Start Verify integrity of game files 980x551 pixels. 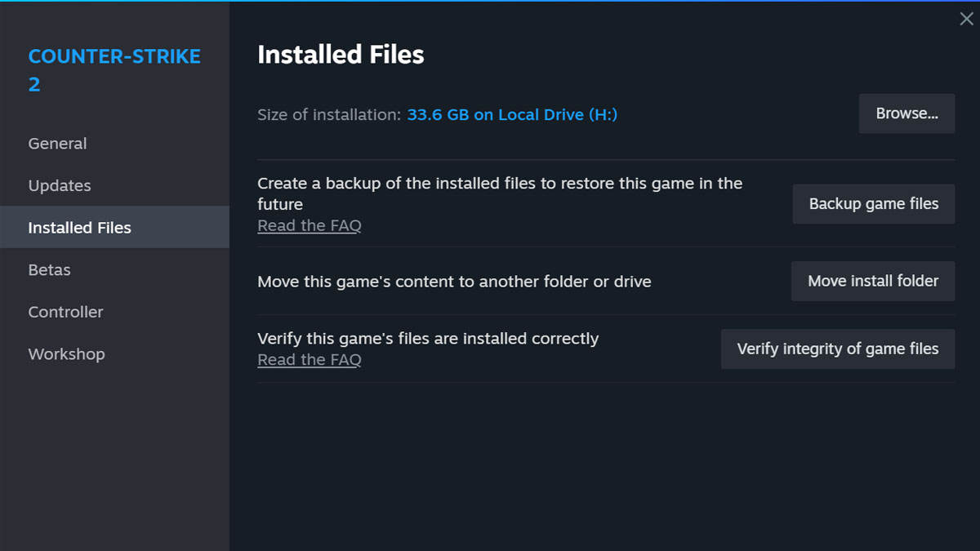(837, 349)
